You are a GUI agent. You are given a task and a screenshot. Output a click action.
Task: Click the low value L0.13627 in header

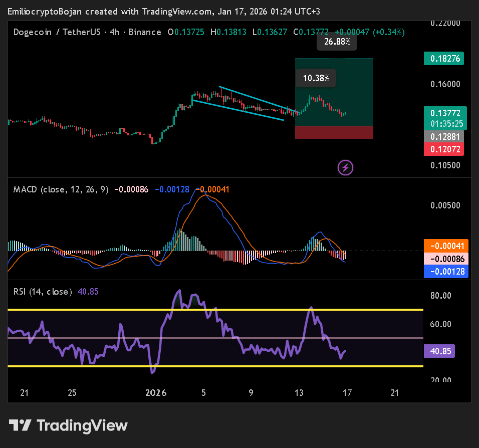tap(270, 32)
